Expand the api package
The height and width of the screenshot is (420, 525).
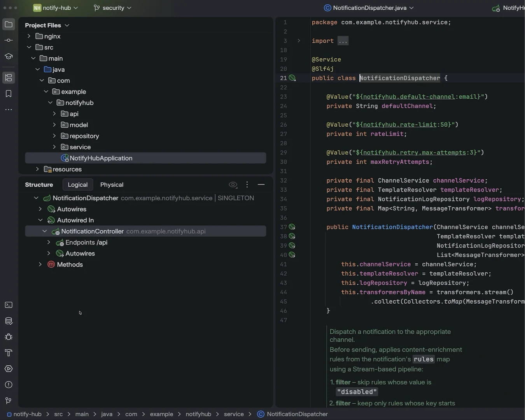[54, 114]
